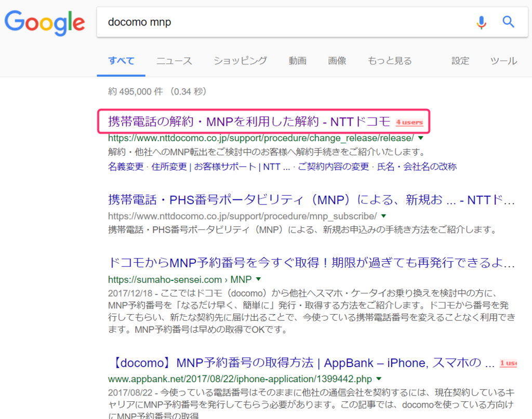Screen dimensions: 532x419
Task: Open result 【docomo】MNP予約番号の取得方法 | AppBank
Action: (303, 363)
